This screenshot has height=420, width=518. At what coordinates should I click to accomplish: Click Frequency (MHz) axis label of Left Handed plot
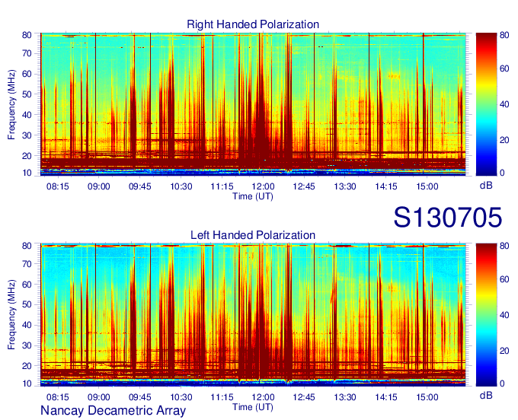coord(11,315)
